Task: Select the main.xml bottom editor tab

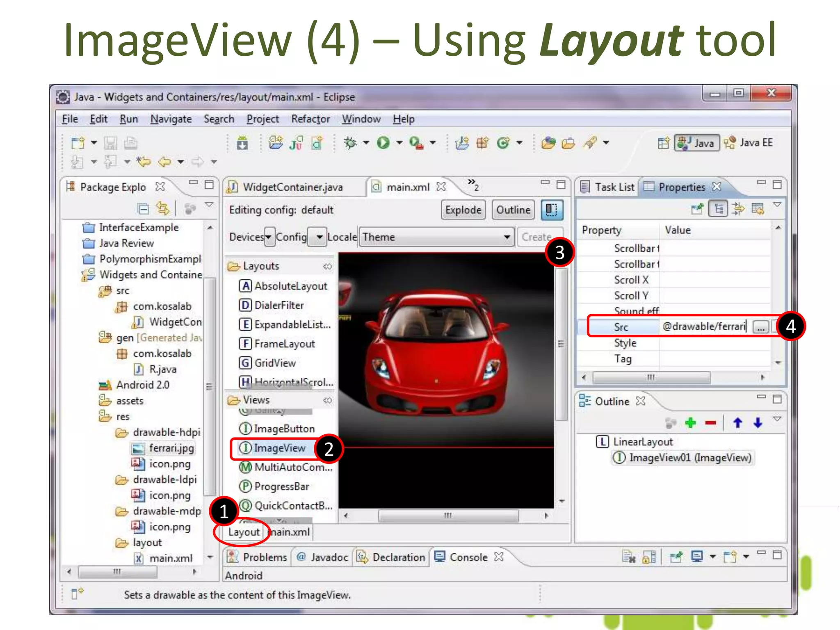Action: tap(290, 532)
